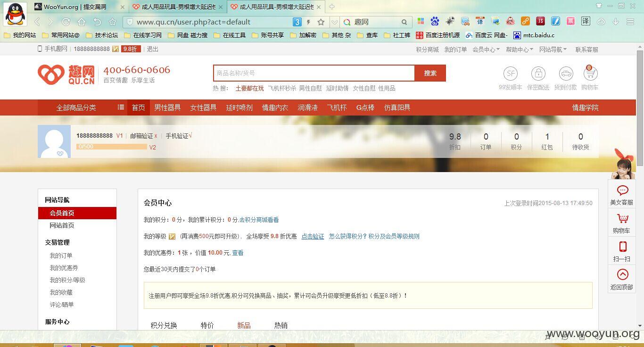644x347 pixels.
Task: Click the 0/500 level progress bar
Action: click(x=112, y=147)
